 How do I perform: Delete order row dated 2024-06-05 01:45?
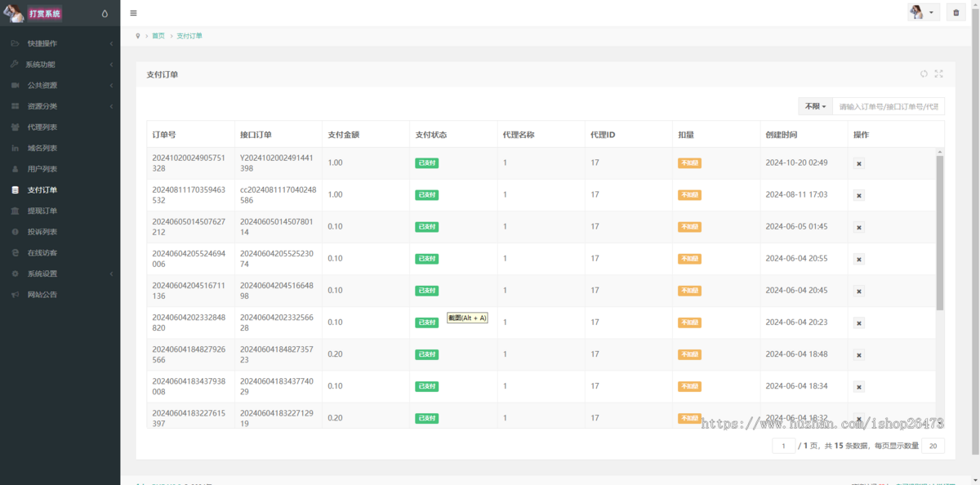pos(859,227)
